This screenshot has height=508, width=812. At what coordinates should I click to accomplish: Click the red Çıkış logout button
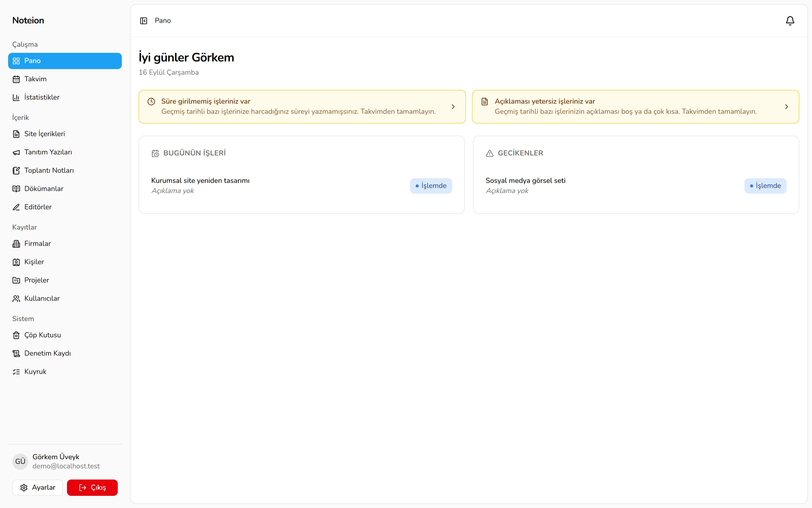click(92, 487)
